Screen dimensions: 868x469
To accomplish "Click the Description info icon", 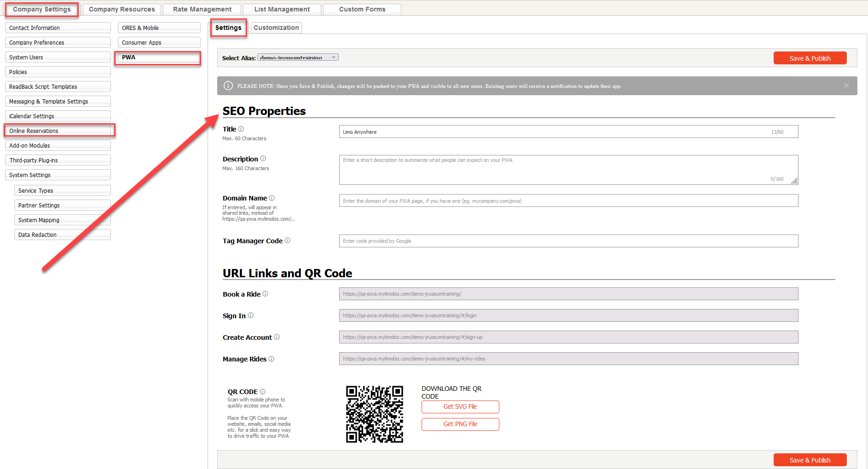I will click(x=263, y=159).
